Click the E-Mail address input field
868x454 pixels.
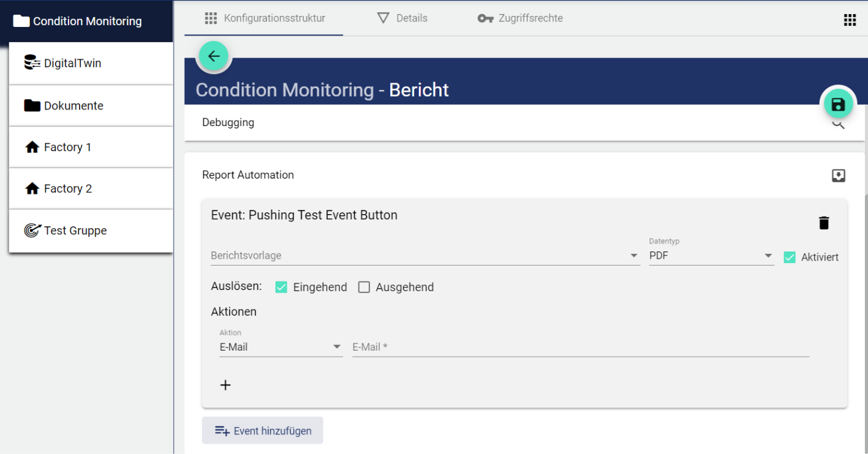pos(580,347)
